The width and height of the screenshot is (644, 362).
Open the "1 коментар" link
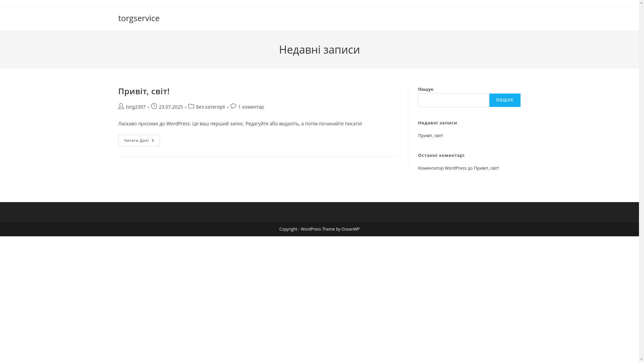pyautogui.click(x=251, y=107)
